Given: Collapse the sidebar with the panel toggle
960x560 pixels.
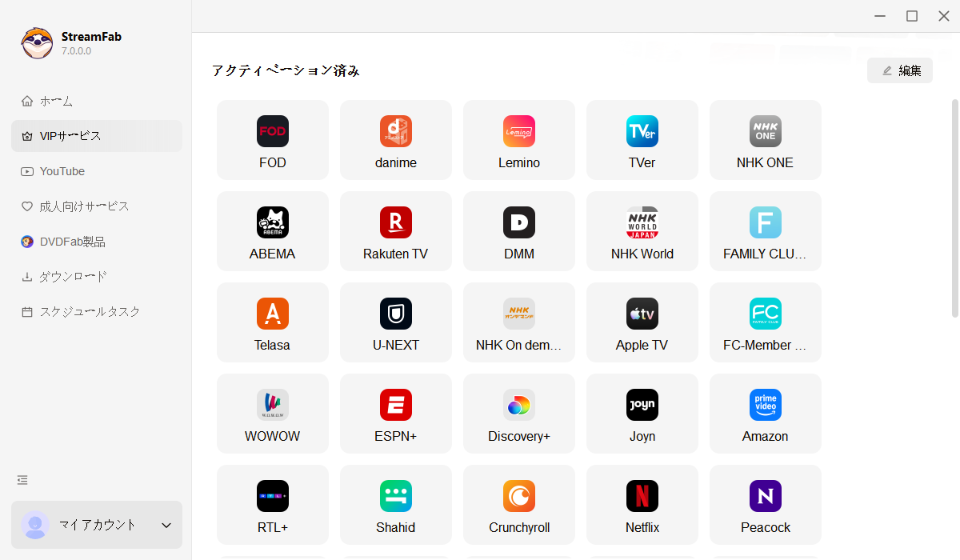Looking at the screenshot, I should click(22, 479).
